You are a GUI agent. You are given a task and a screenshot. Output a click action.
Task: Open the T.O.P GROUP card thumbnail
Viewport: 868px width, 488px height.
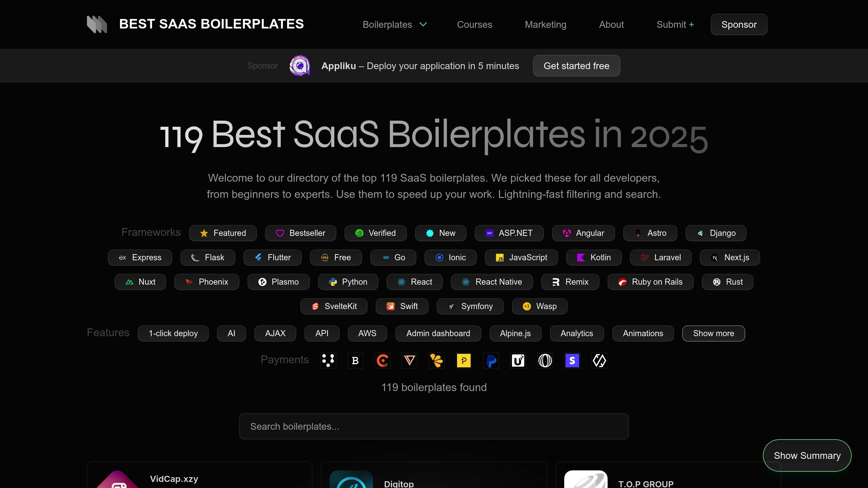(x=586, y=479)
